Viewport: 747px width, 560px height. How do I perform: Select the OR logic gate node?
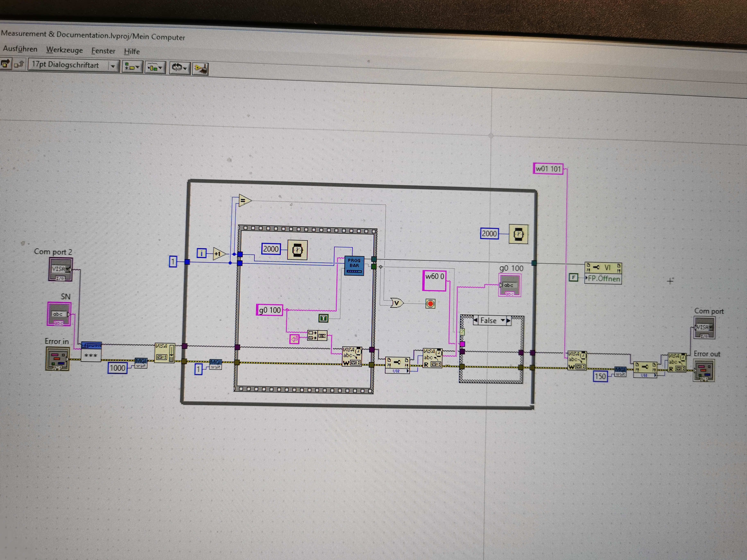[396, 303]
